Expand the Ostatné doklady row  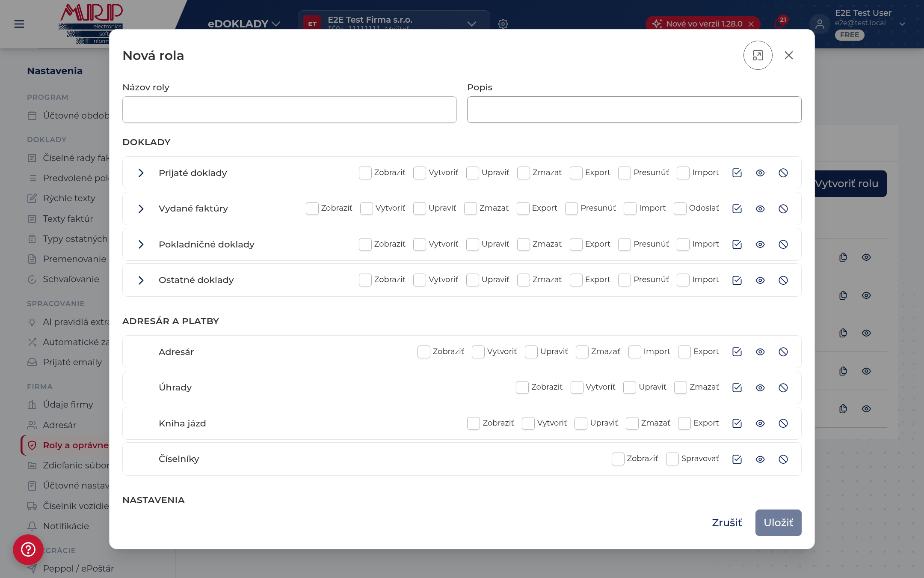click(141, 280)
